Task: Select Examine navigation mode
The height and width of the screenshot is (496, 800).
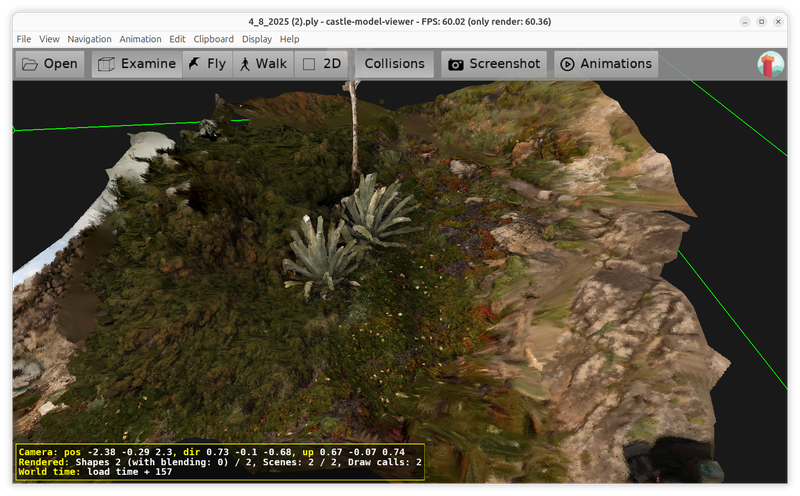Action: (137, 64)
